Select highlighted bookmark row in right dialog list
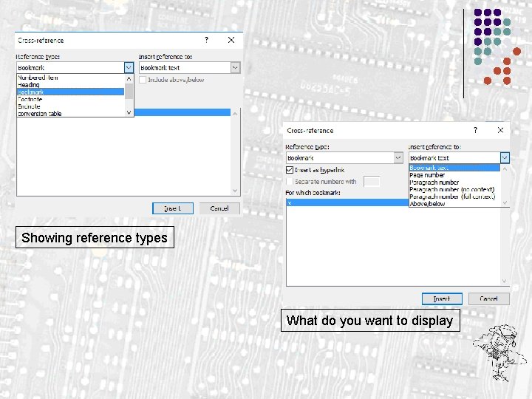The image size is (532, 399). [347, 202]
